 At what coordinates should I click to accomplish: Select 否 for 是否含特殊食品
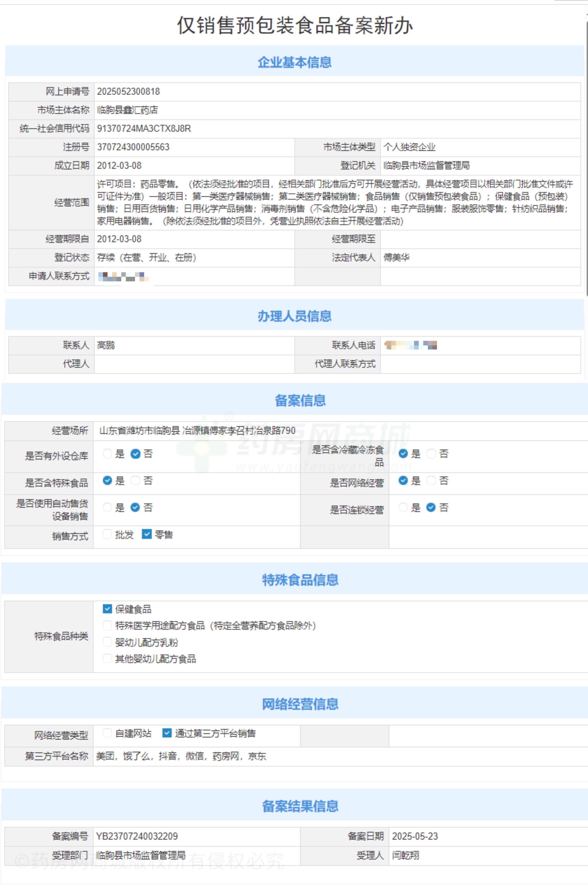pyautogui.click(x=135, y=481)
